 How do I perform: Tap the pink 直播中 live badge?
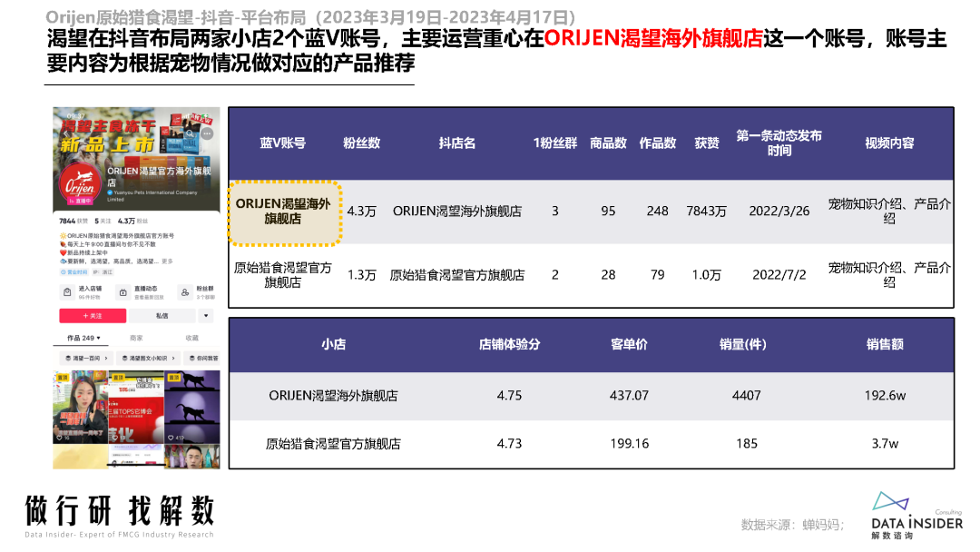click(80, 201)
